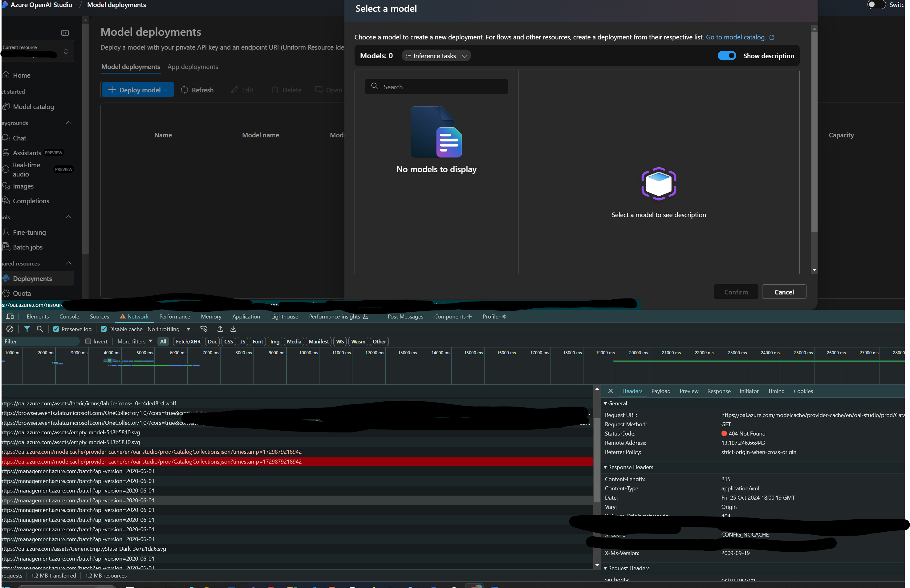Open the DevTools Elements tab

pyautogui.click(x=37, y=317)
